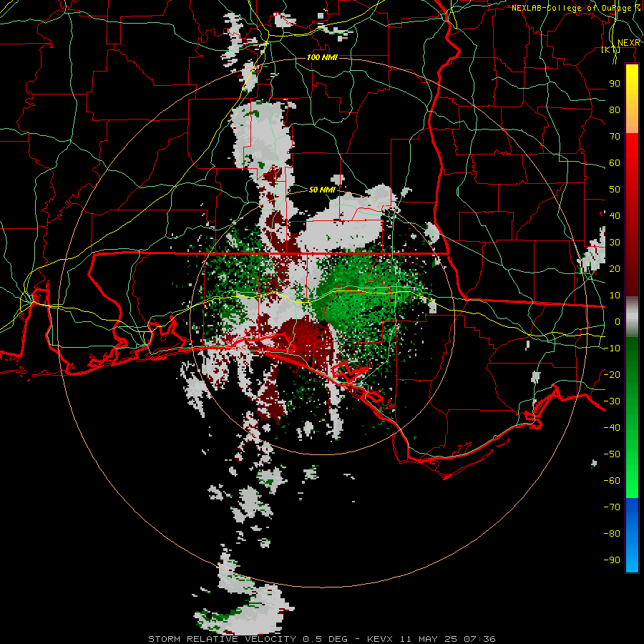
Task: Click the -40 value on velocity scale
Action: (x=612, y=428)
